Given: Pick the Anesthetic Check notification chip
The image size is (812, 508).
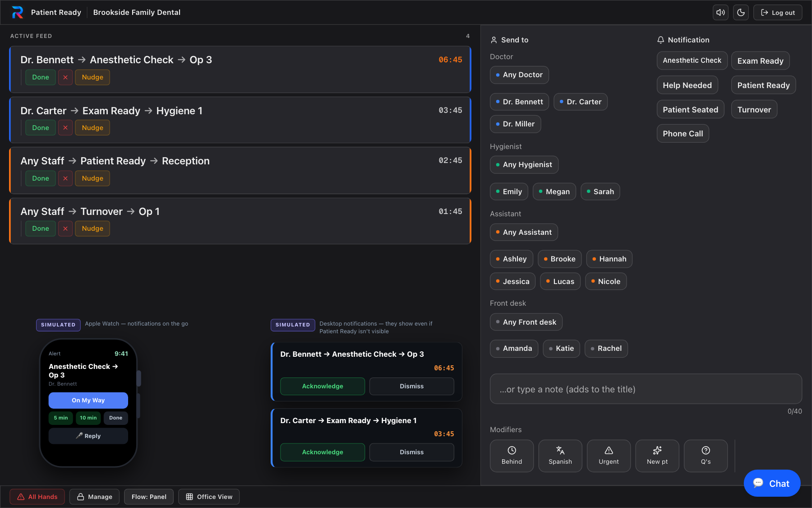Looking at the screenshot, I should [x=692, y=61].
